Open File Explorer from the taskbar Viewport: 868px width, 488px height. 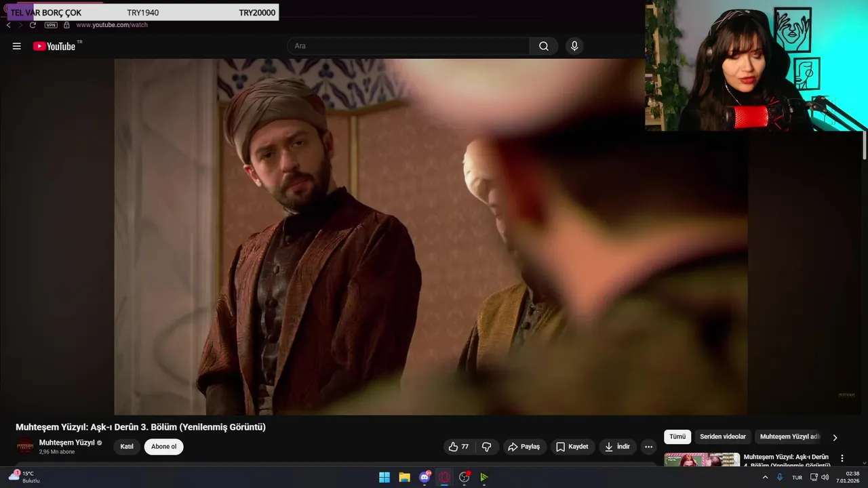coord(404,477)
